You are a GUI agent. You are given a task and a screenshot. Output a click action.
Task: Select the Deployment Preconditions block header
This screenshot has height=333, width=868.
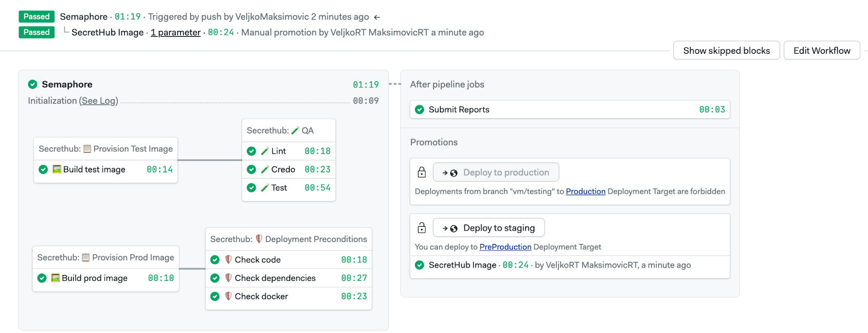(x=289, y=239)
